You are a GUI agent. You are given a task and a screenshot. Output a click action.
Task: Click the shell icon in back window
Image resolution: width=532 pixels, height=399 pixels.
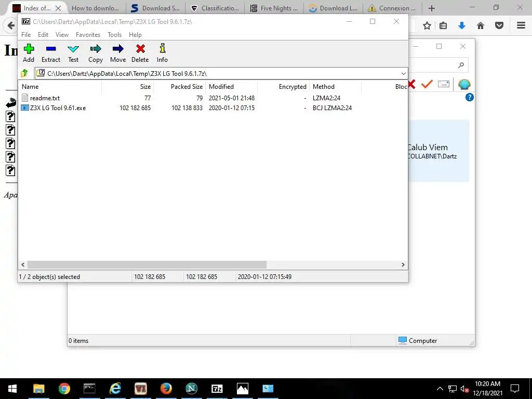coord(464,84)
